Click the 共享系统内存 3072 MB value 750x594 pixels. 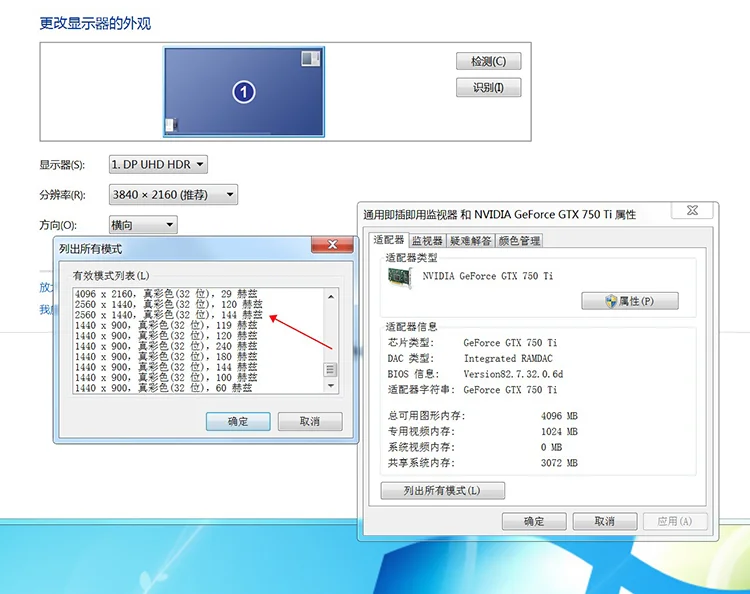(x=559, y=462)
